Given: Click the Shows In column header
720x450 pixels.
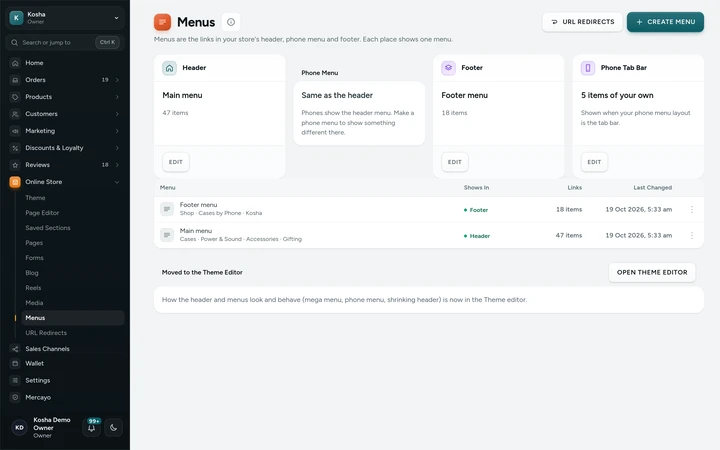Looking at the screenshot, I should [476, 188].
